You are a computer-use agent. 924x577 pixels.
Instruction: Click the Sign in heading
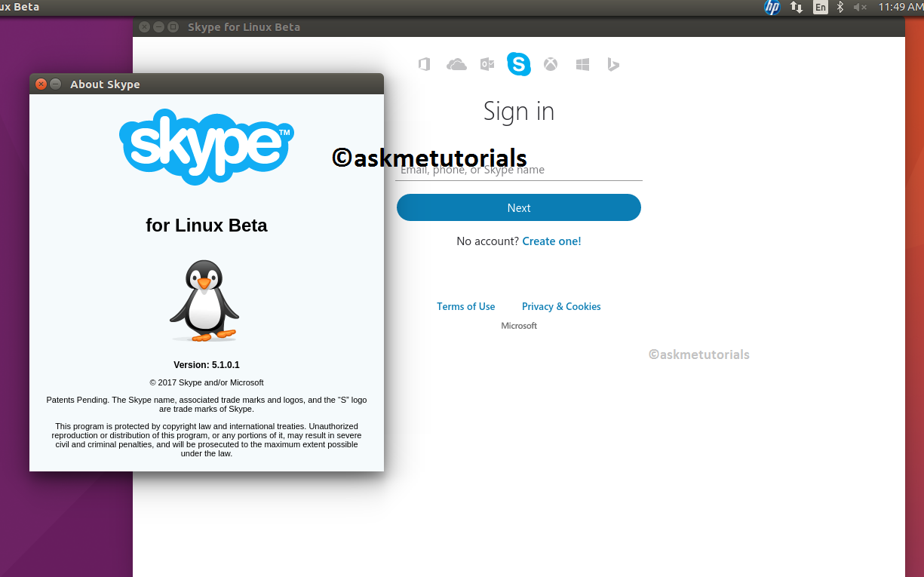coord(519,112)
